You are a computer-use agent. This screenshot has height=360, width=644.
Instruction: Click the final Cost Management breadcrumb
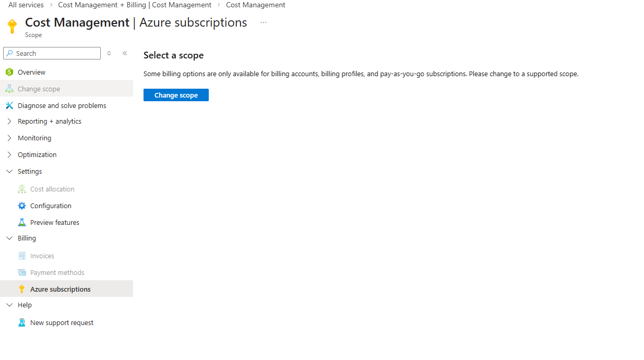click(x=256, y=5)
